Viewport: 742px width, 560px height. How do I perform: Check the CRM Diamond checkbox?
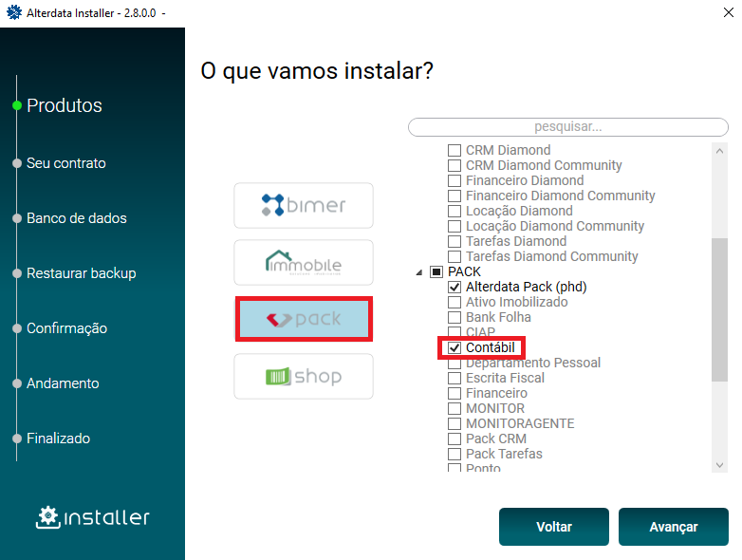pyautogui.click(x=454, y=151)
